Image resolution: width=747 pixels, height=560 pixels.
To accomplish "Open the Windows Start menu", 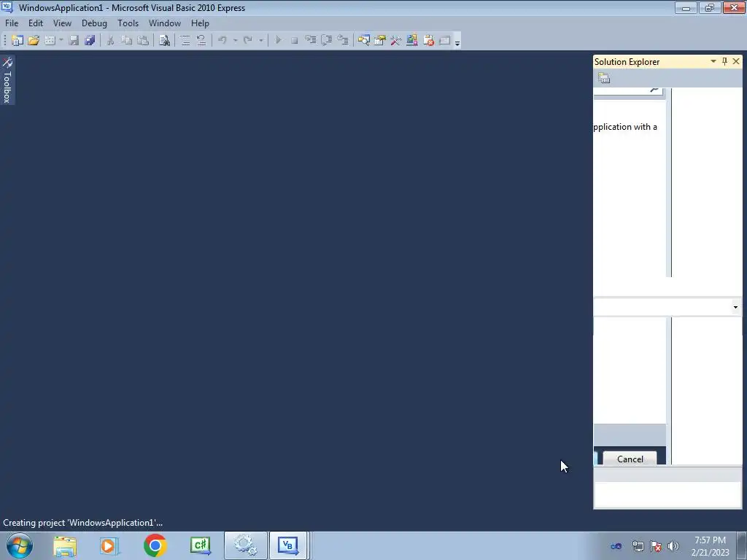I will pyautogui.click(x=20, y=545).
